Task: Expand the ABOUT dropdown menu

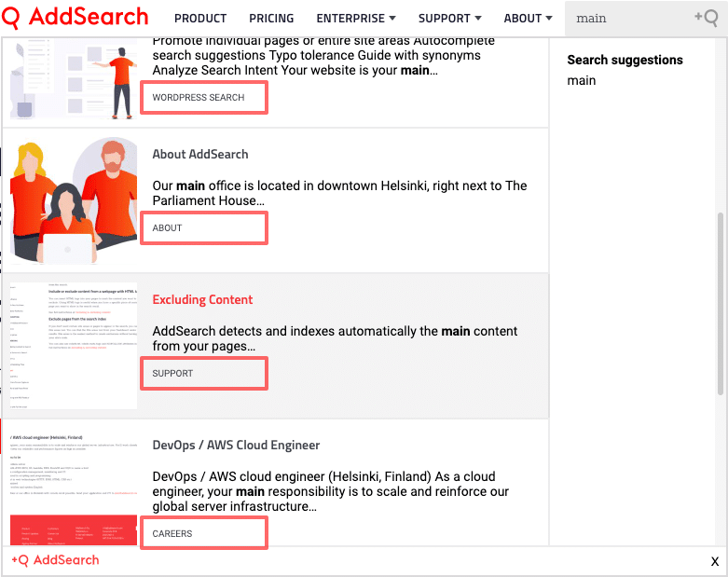Action: (528, 19)
